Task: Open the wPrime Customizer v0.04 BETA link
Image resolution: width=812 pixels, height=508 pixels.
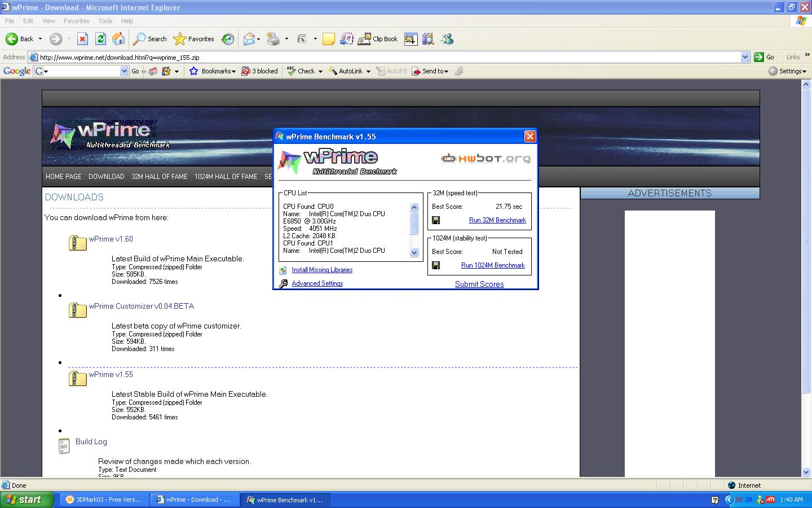Action: pyautogui.click(x=142, y=306)
